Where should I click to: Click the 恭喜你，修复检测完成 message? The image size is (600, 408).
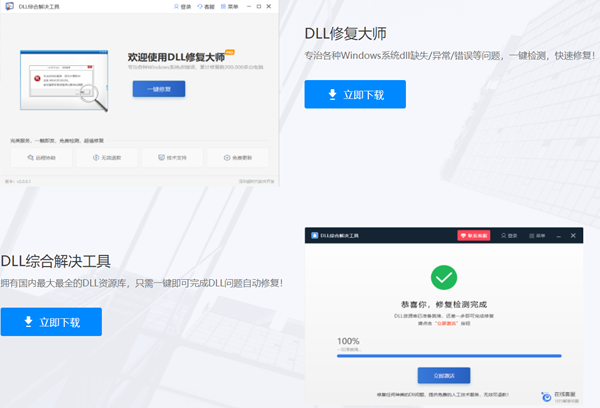(444, 305)
